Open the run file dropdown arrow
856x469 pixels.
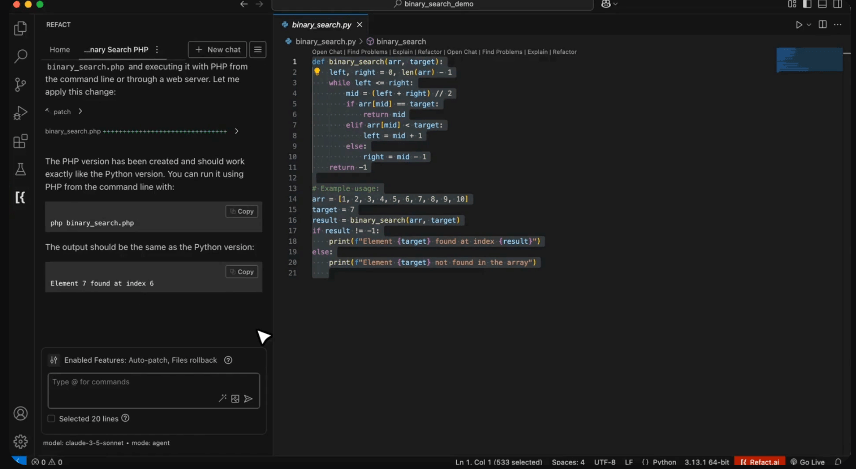pos(808,24)
